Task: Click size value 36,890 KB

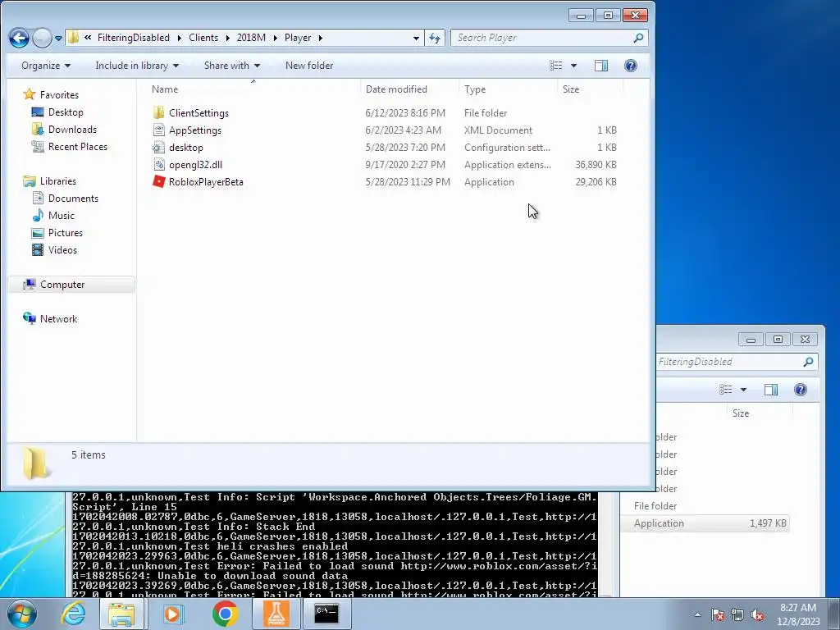Action: (x=596, y=164)
